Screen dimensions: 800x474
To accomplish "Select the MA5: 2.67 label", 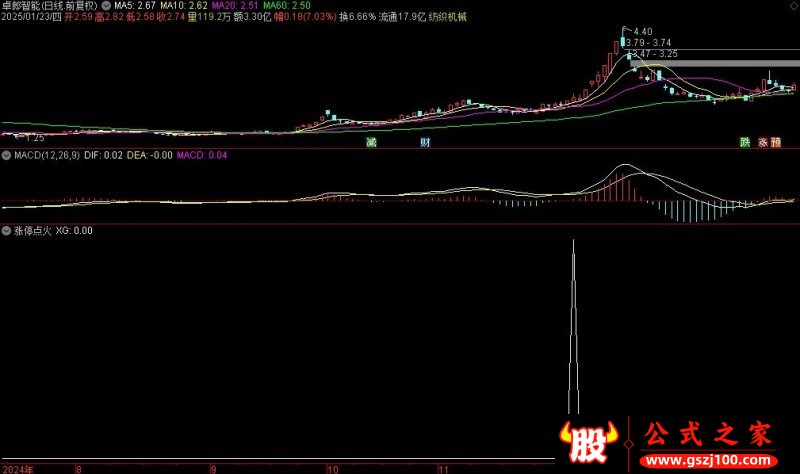I will (135, 6).
